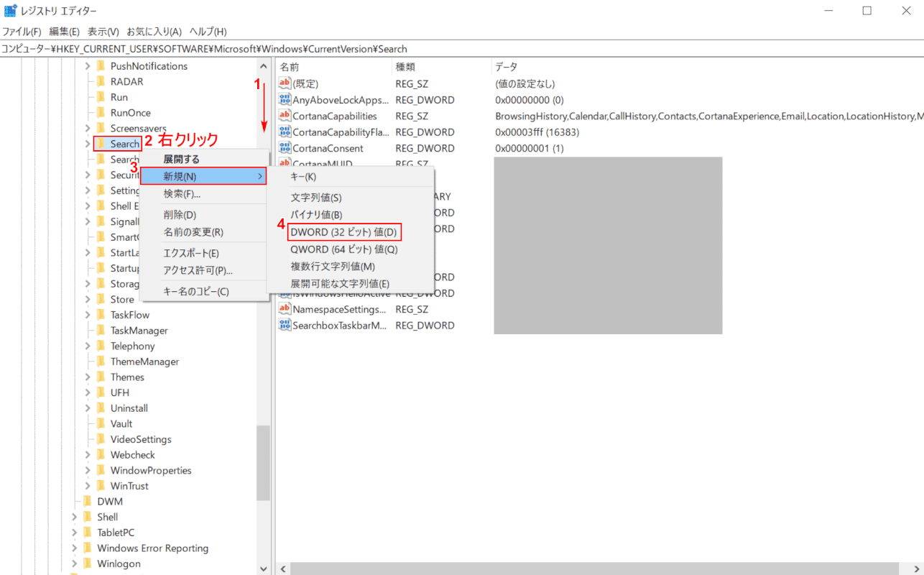The height and width of the screenshot is (575, 924).
Task: Click the Vault folder icon
Action: [101, 424]
